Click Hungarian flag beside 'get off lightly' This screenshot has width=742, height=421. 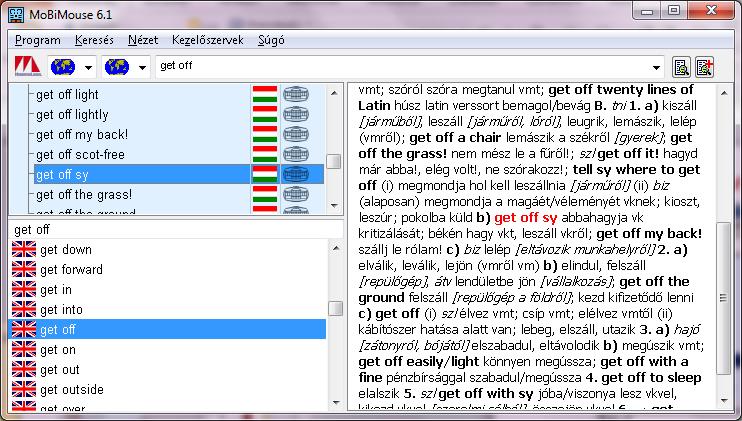pos(265,114)
